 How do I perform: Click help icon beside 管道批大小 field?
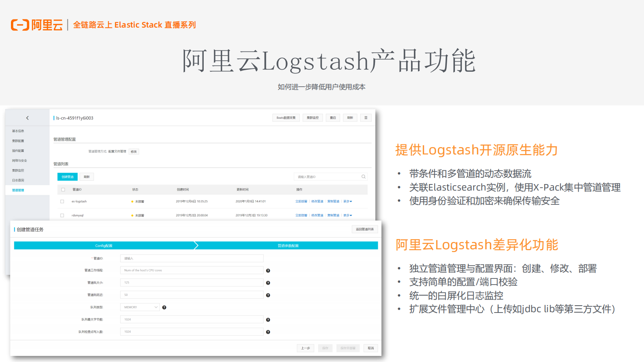click(268, 283)
